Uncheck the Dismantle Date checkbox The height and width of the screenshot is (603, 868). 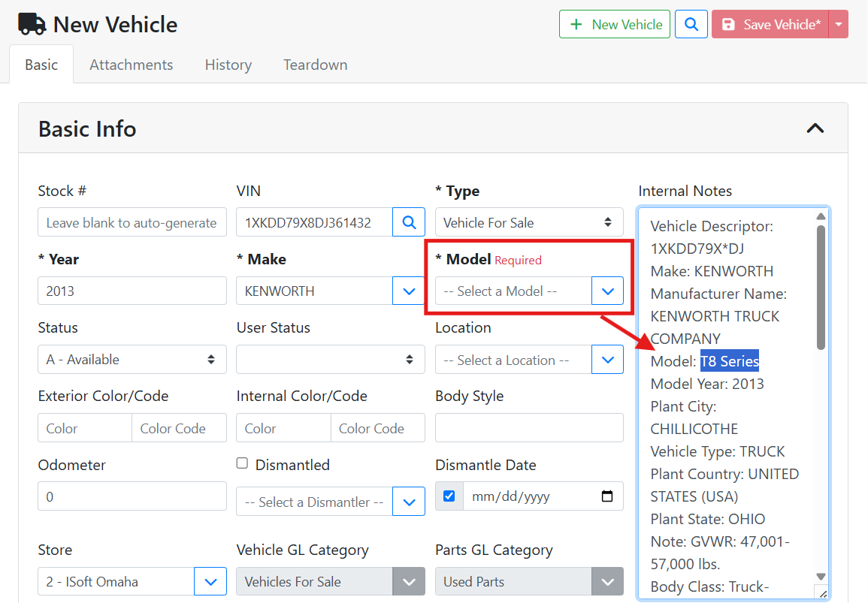449,496
